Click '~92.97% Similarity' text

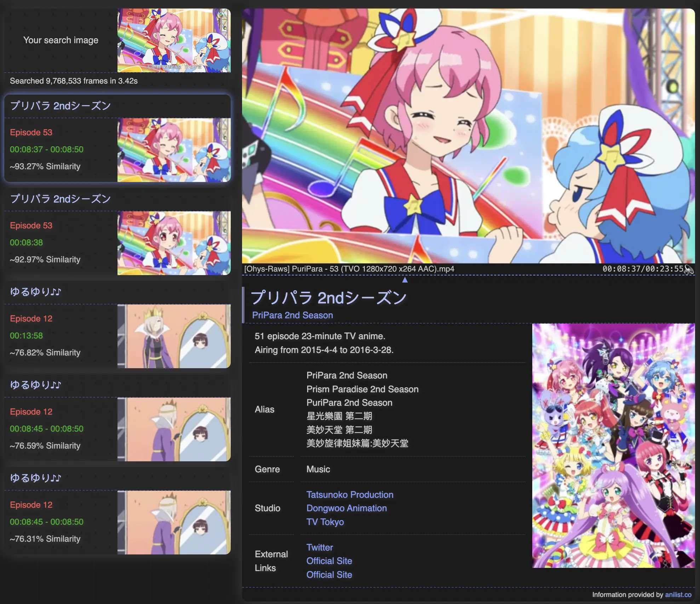tap(45, 260)
